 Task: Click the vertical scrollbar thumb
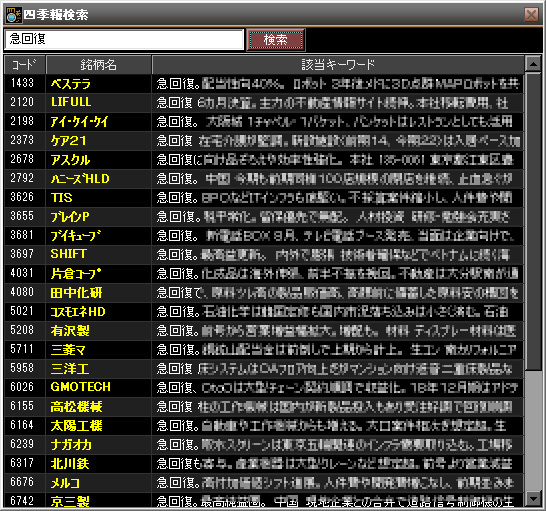pos(533,222)
